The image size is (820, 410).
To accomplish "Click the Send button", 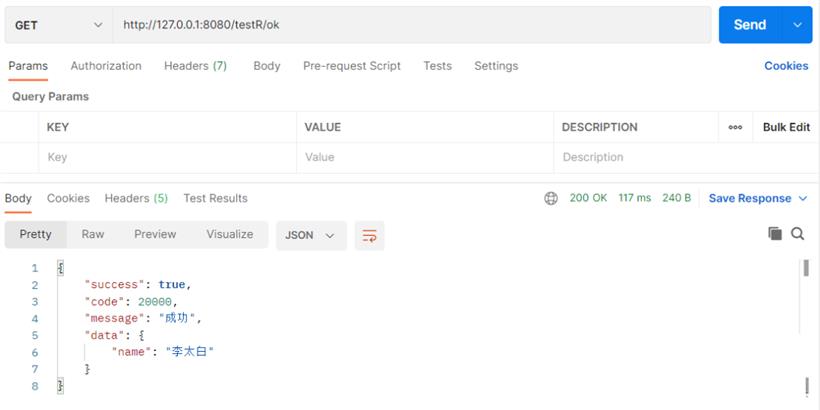I will pos(750,25).
